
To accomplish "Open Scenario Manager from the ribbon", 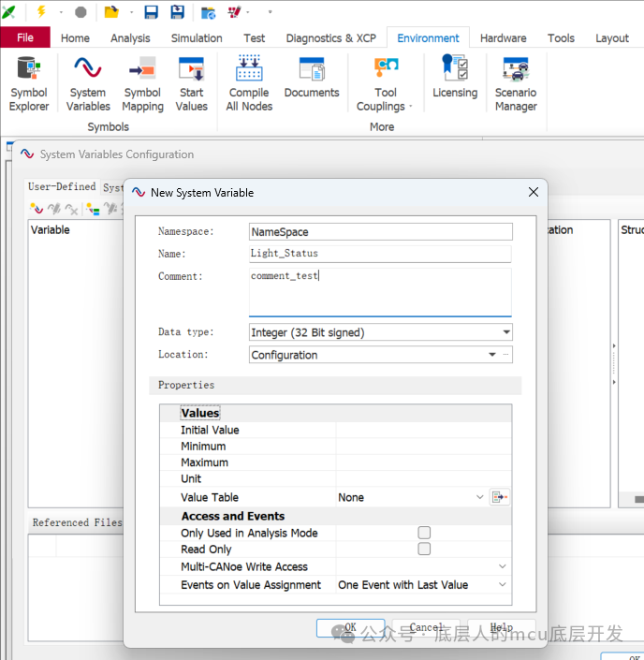I will click(x=516, y=83).
